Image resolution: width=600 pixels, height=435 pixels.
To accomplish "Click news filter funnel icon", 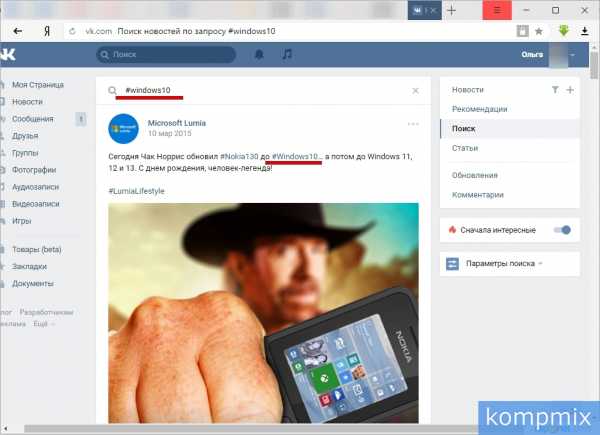I will click(x=555, y=90).
